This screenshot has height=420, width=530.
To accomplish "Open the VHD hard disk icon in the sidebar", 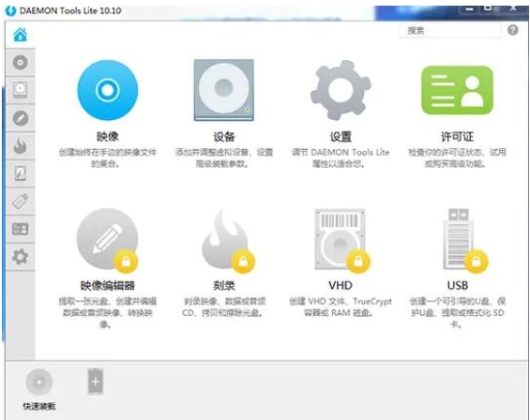I will click(x=21, y=173).
